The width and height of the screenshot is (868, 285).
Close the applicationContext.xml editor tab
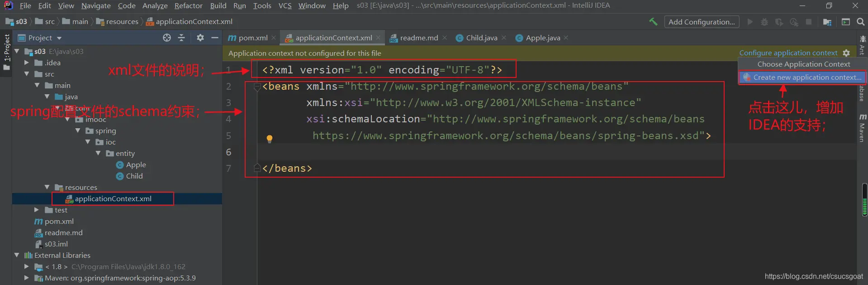[x=378, y=38]
